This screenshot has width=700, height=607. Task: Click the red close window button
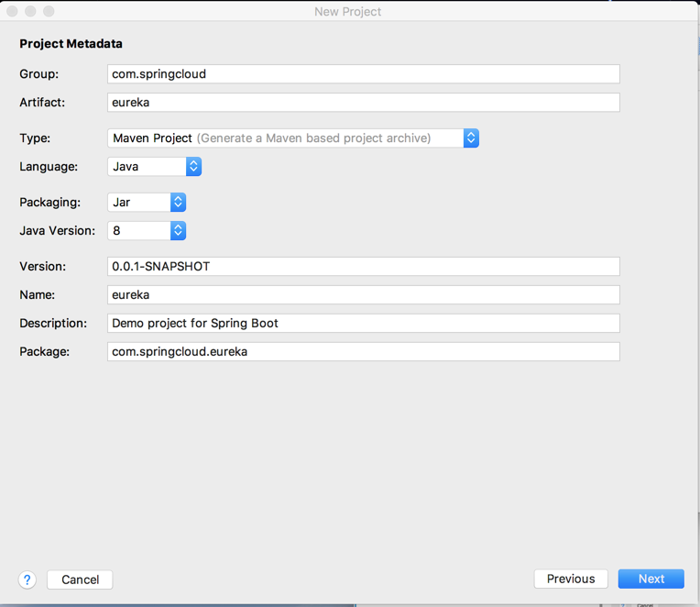12,11
